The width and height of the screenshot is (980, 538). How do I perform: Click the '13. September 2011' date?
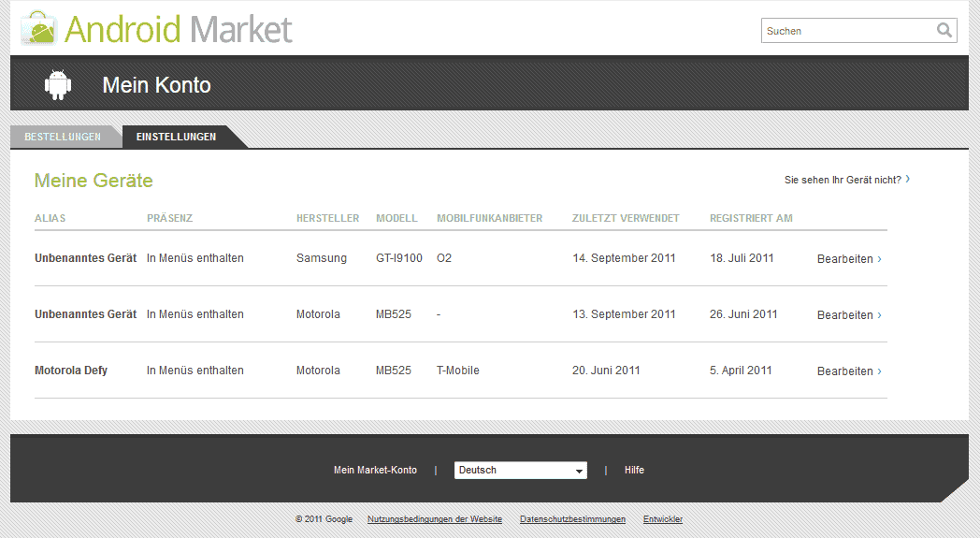click(625, 314)
